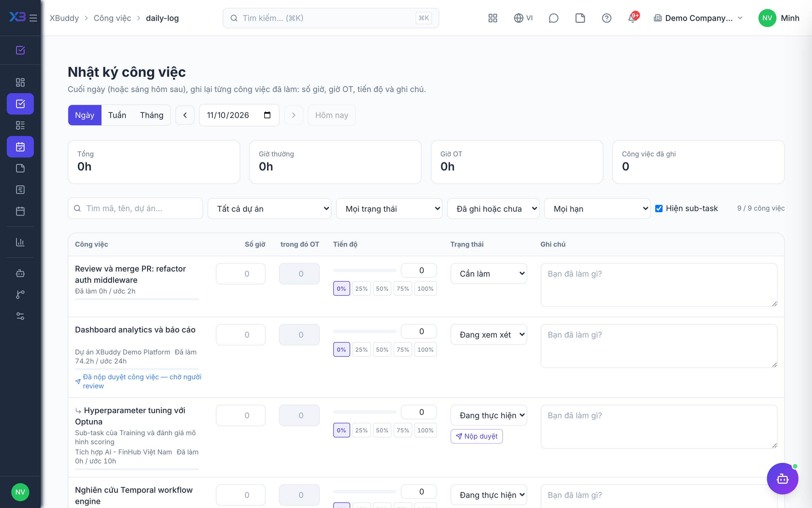Select the daily-log calendar-check sidebar icon

(20, 147)
